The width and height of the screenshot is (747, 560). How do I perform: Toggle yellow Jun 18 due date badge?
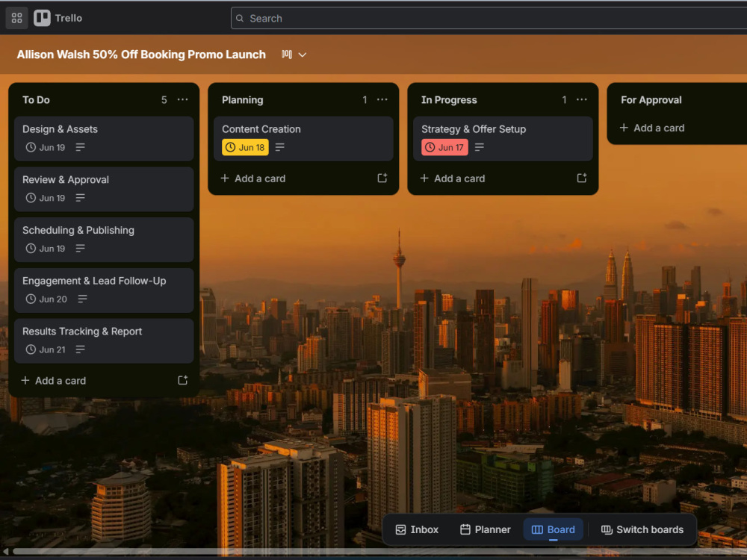tap(245, 147)
